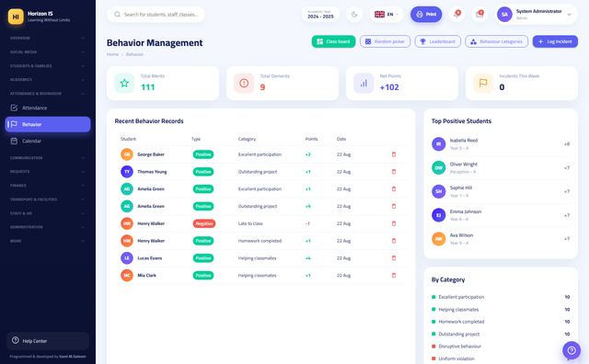Click the Total Merits star icon

click(124, 83)
